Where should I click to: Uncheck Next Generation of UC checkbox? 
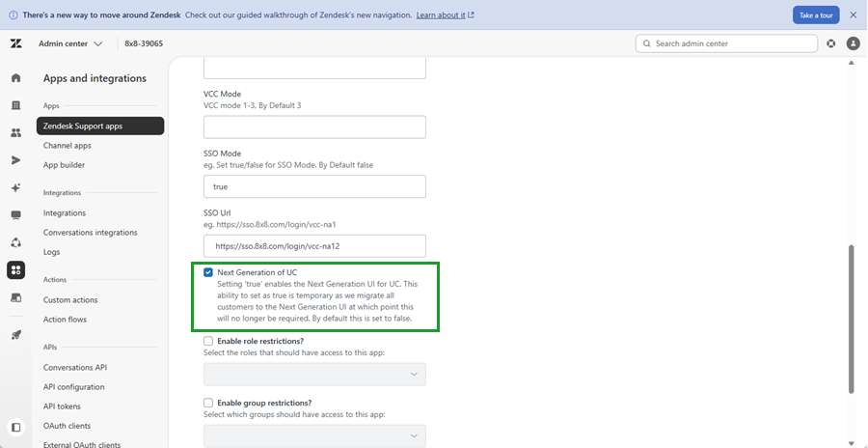208,272
